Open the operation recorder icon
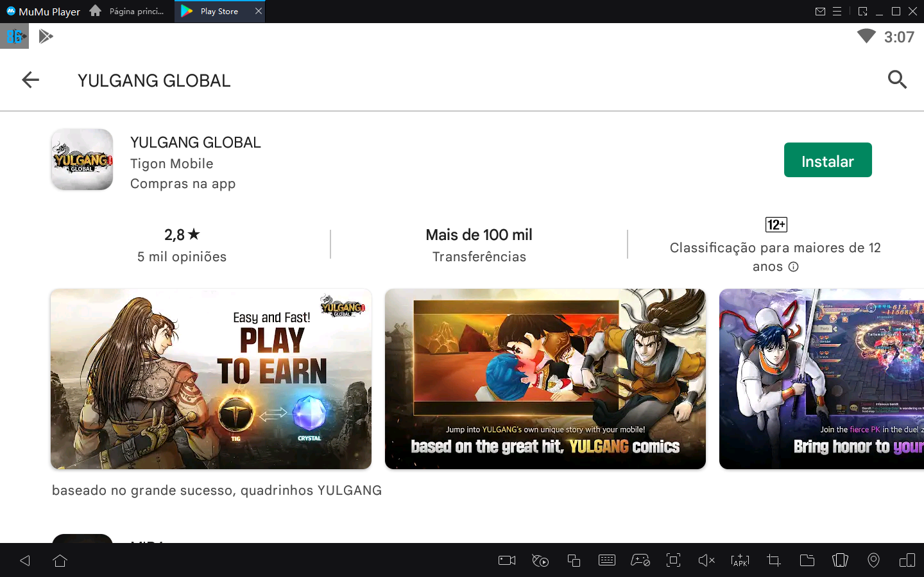This screenshot has height=577, width=924. (540, 560)
